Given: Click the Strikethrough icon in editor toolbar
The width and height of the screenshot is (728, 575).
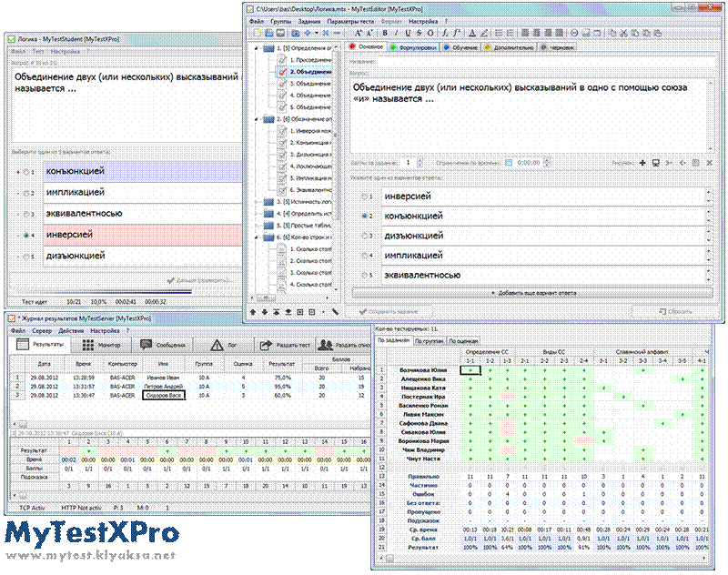Looking at the screenshot, I should tap(419, 33).
